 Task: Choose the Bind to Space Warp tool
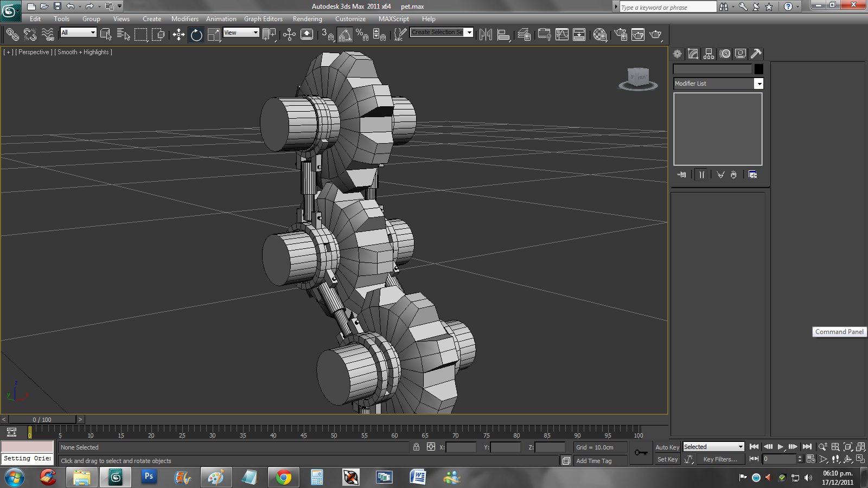(x=48, y=35)
